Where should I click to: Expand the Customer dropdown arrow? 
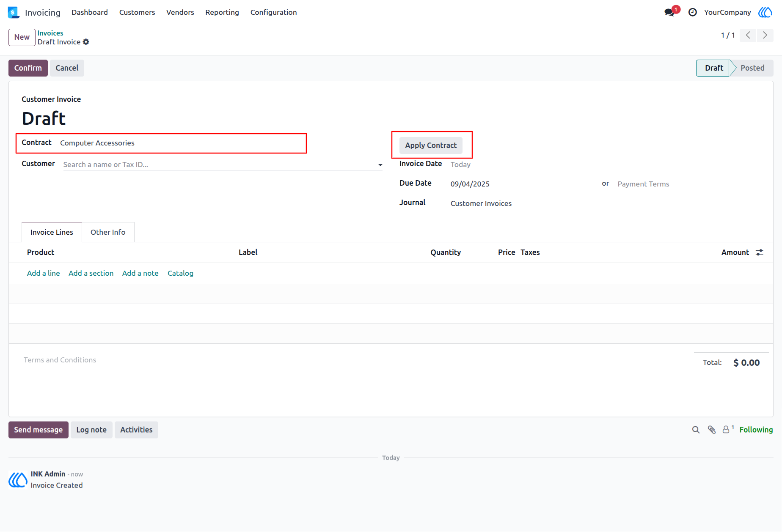[380, 165]
